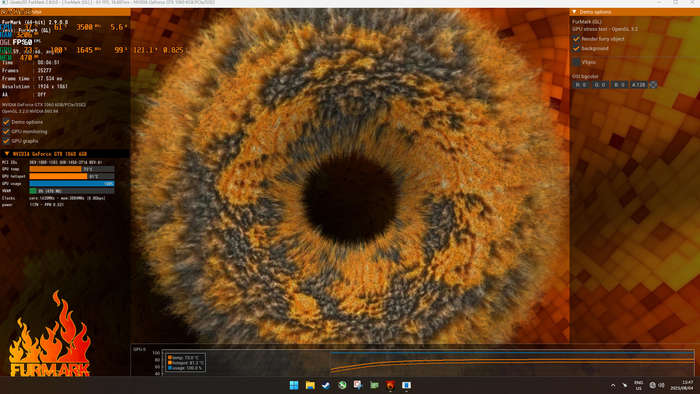Click the color picker button beside alpha field

[x=653, y=84]
